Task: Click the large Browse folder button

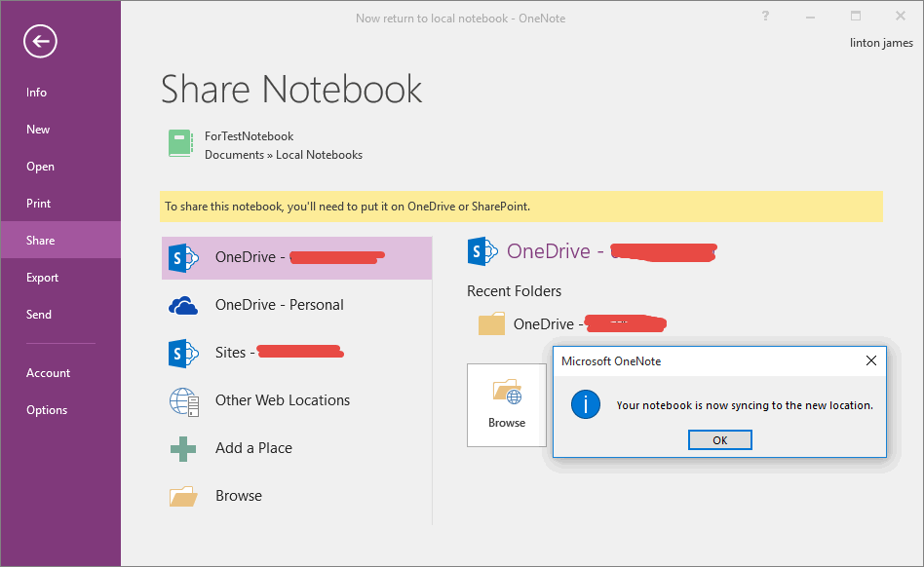Action: coord(507,405)
